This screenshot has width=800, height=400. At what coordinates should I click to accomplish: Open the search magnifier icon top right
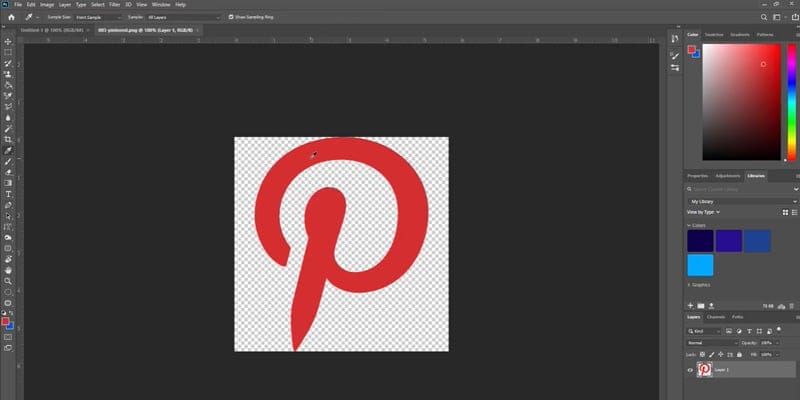pyautogui.click(x=764, y=17)
